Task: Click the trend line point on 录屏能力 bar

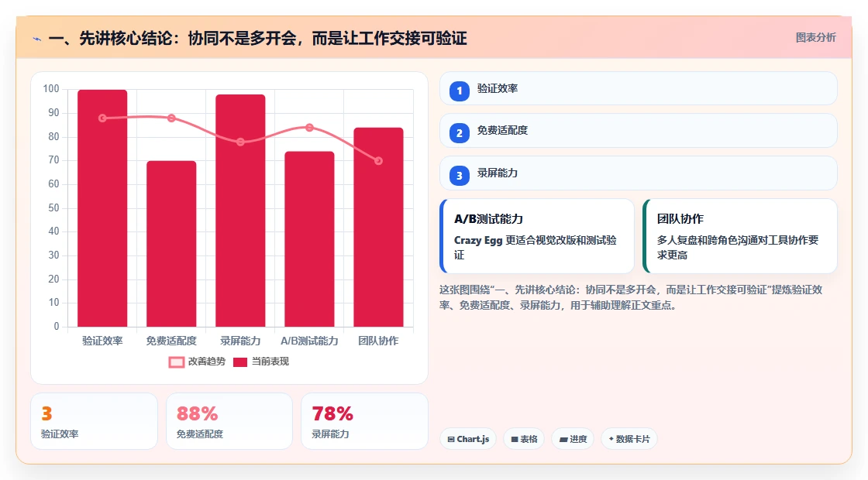Action: 240,142
